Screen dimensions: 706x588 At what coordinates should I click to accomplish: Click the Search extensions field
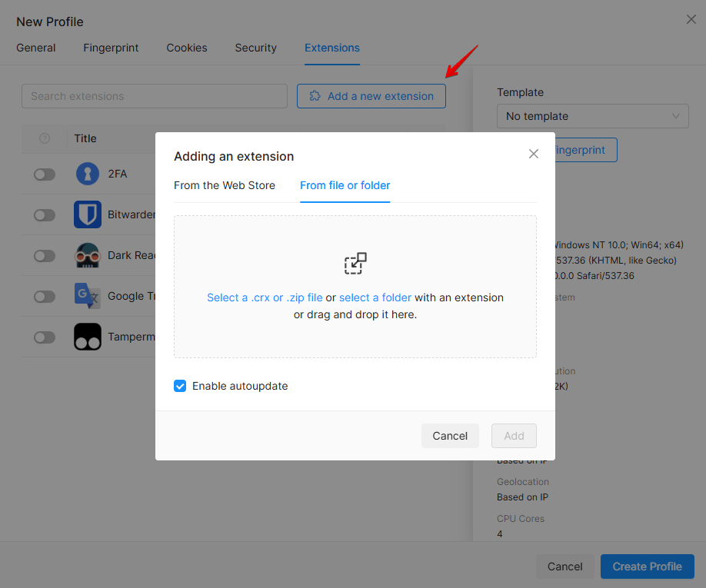(x=155, y=96)
